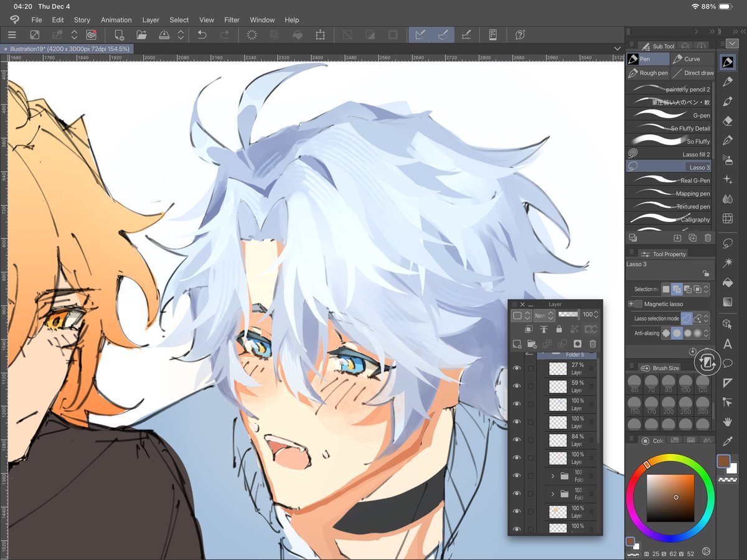Select the Auto select magic wand tool
The image size is (747, 560).
727,263
